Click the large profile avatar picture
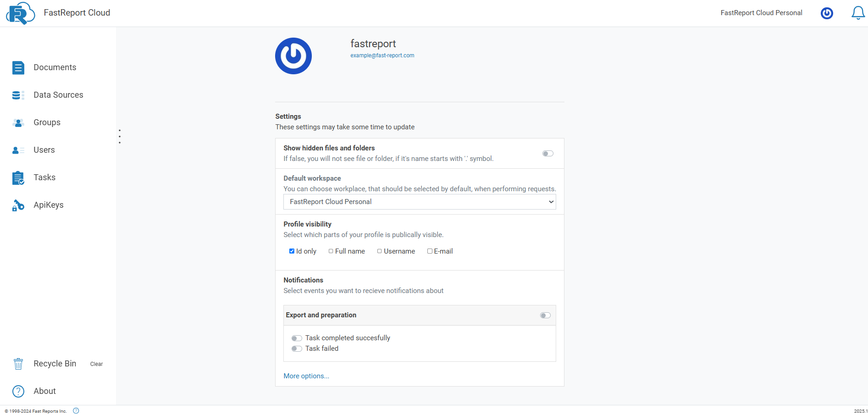The image size is (868, 415). pos(293,56)
